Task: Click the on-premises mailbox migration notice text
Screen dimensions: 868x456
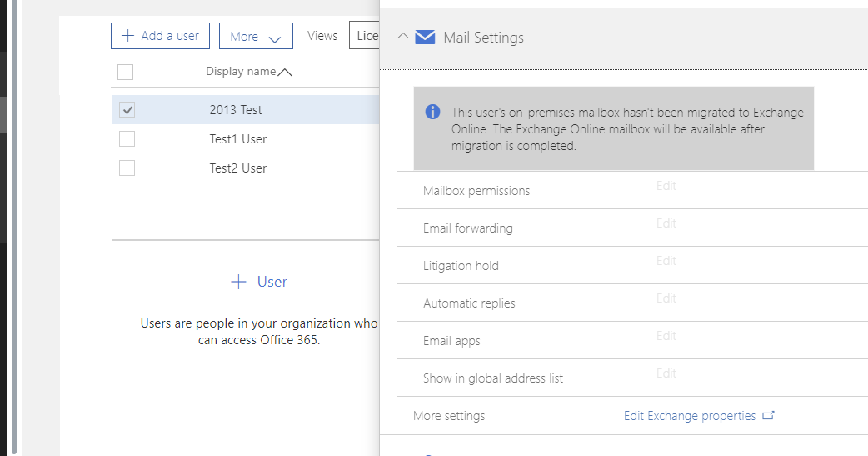Action: coord(627,129)
